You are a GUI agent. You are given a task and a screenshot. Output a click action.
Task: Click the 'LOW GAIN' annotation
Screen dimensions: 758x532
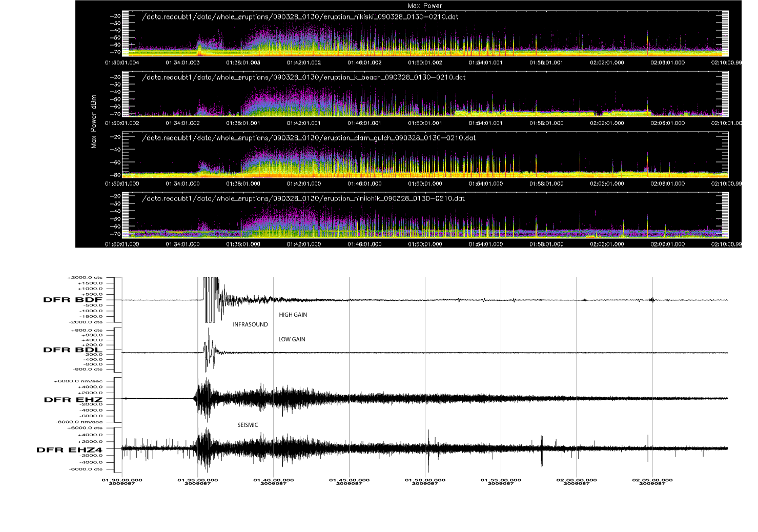pyautogui.click(x=292, y=339)
